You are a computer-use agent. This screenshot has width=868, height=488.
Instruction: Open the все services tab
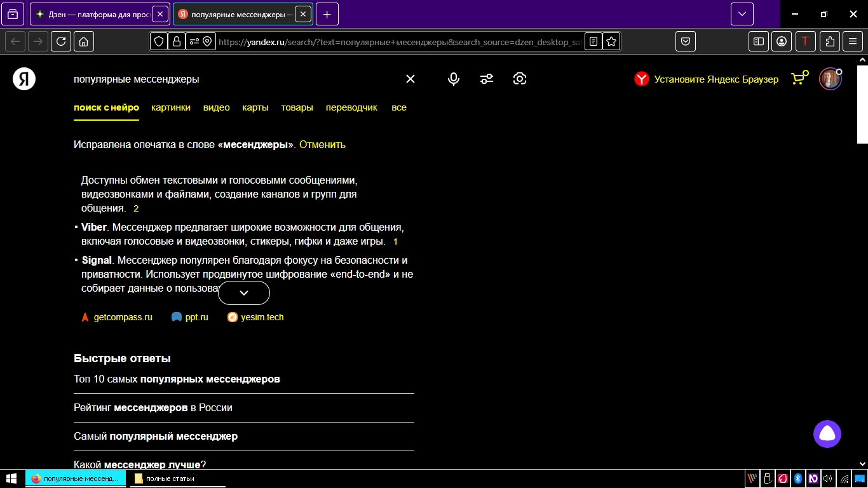click(399, 107)
